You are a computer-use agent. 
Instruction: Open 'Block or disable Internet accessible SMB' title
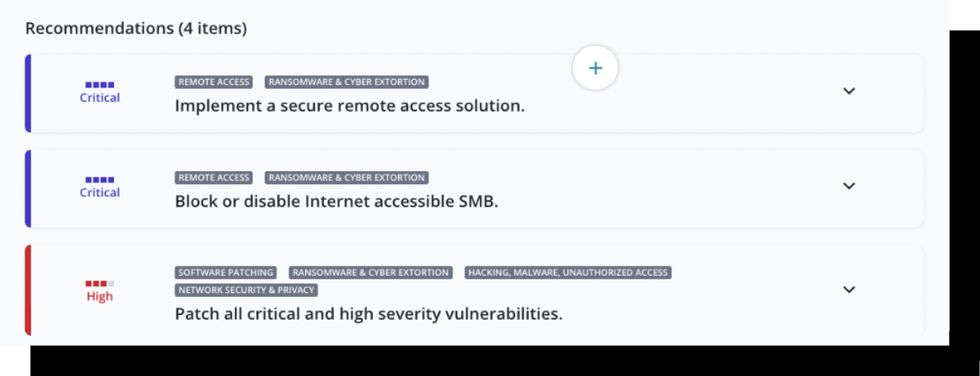pos(336,202)
